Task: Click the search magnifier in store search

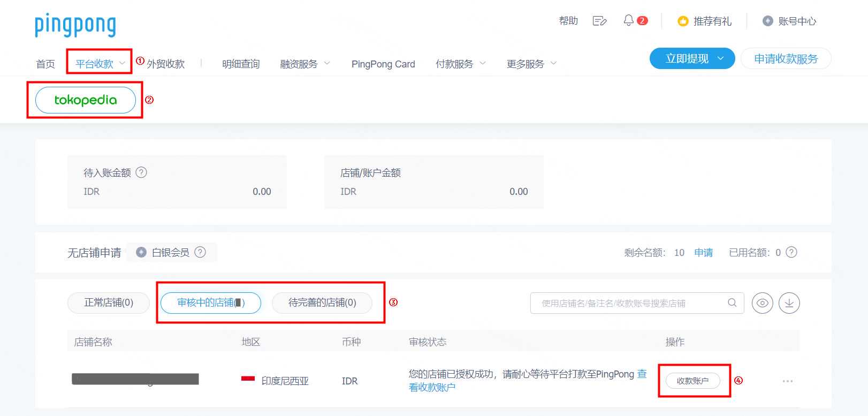Action: tap(732, 302)
